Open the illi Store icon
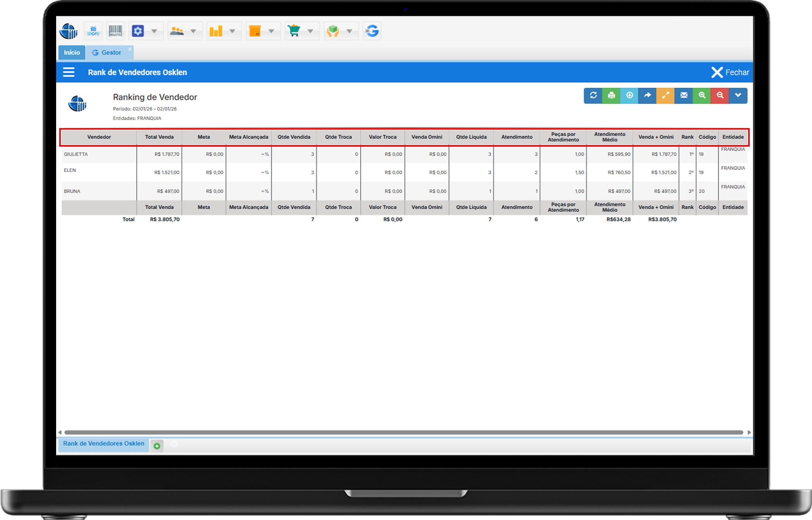The height and width of the screenshot is (520, 812). (x=93, y=31)
